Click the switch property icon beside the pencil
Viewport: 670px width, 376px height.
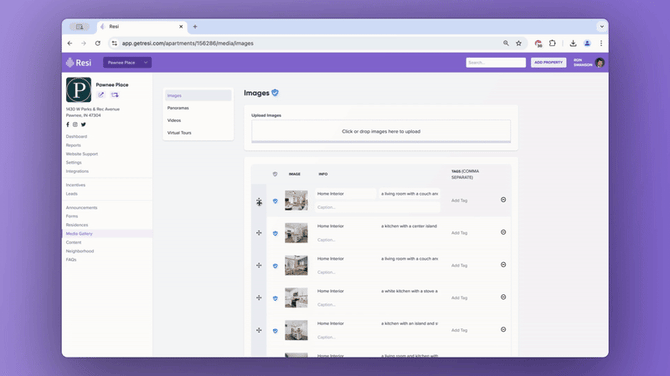[115, 95]
